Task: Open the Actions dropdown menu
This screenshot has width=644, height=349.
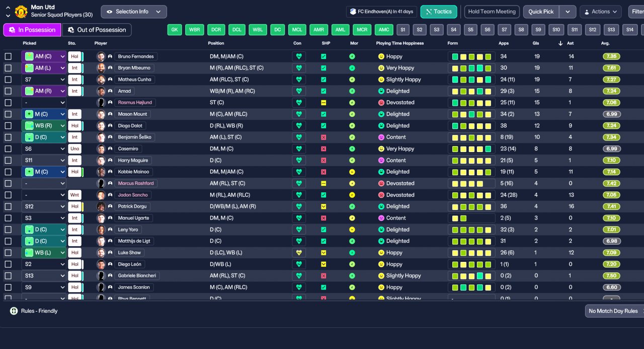Action: coord(600,12)
